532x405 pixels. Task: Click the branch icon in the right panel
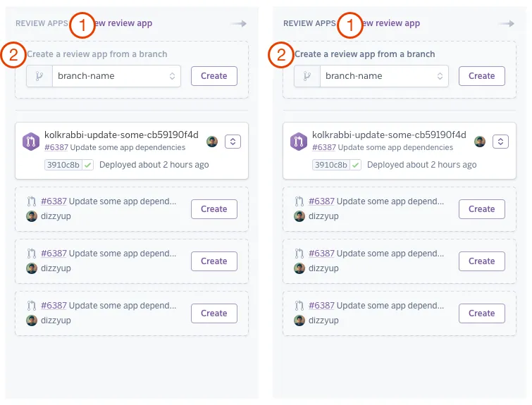tap(307, 76)
